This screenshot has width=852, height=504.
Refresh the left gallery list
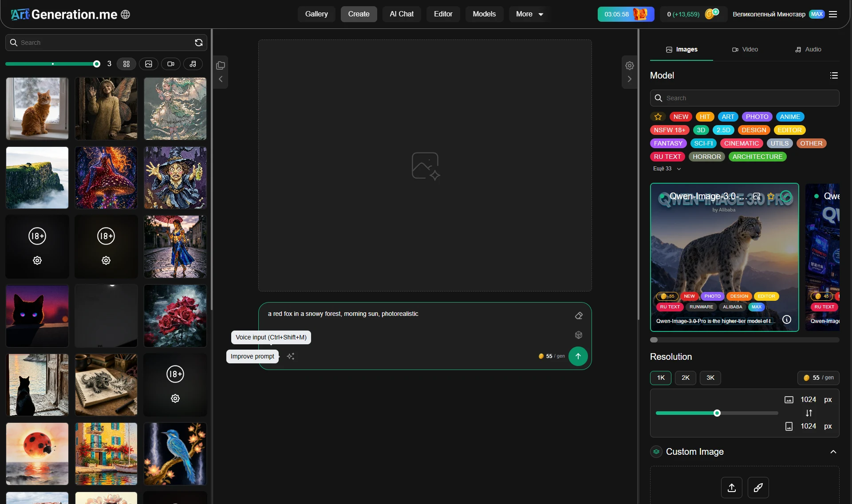[199, 43]
